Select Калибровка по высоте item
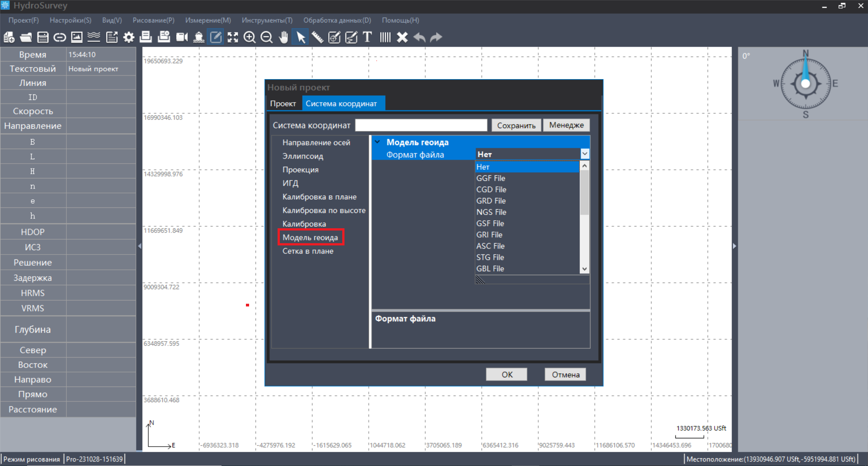This screenshot has width=868, height=466. pos(324,210)
